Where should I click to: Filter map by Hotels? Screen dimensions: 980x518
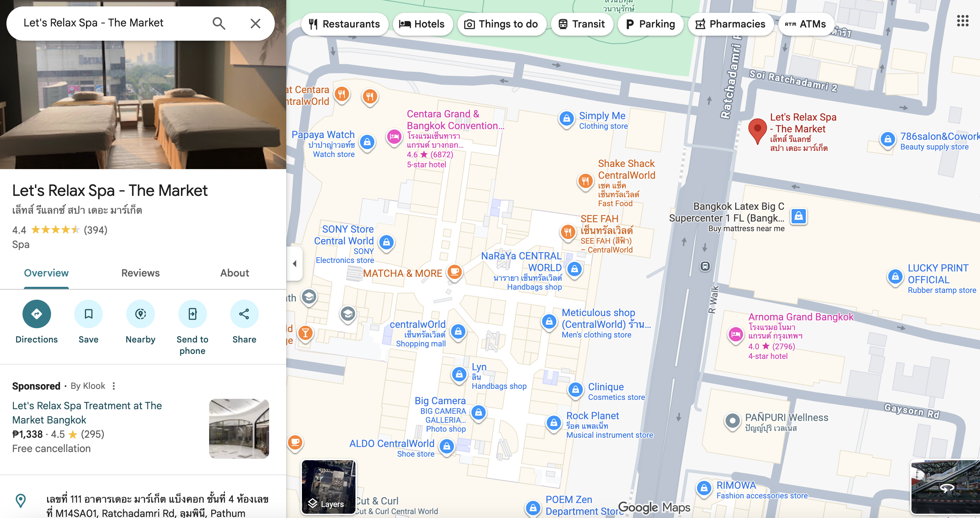[x=422, y=24]
